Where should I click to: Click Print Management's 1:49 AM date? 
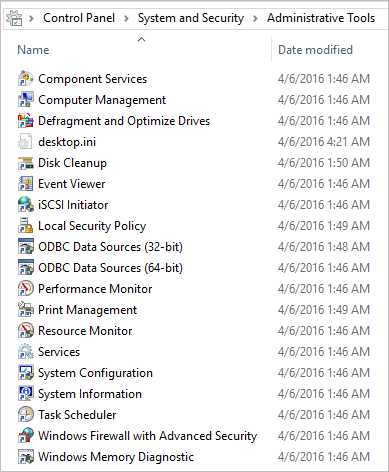324,310
